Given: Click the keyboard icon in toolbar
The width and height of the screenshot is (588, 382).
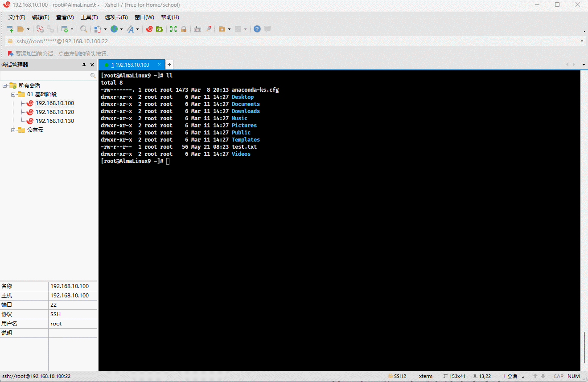Looking at the screenshot, I should point(197,29).
